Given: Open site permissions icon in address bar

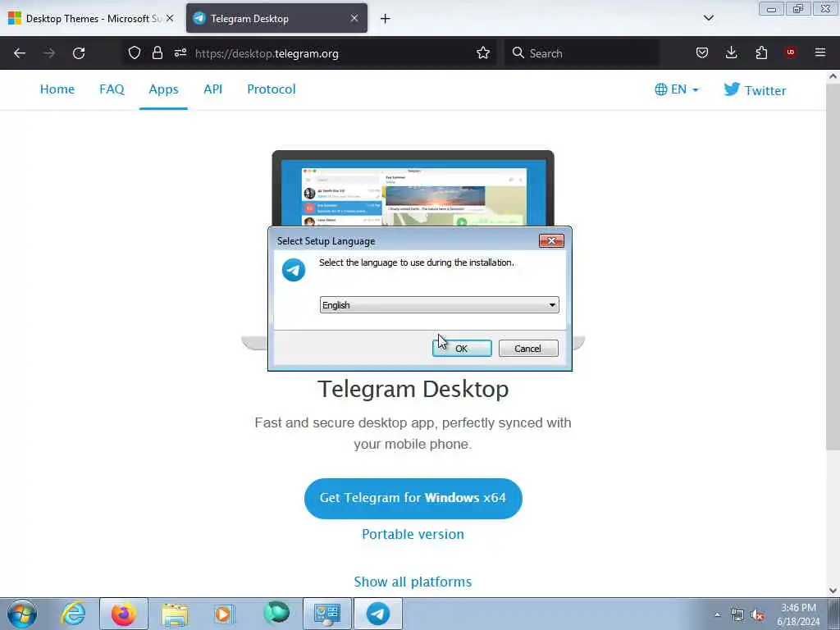Looking at the screenshot, I should tap(180, 53).
